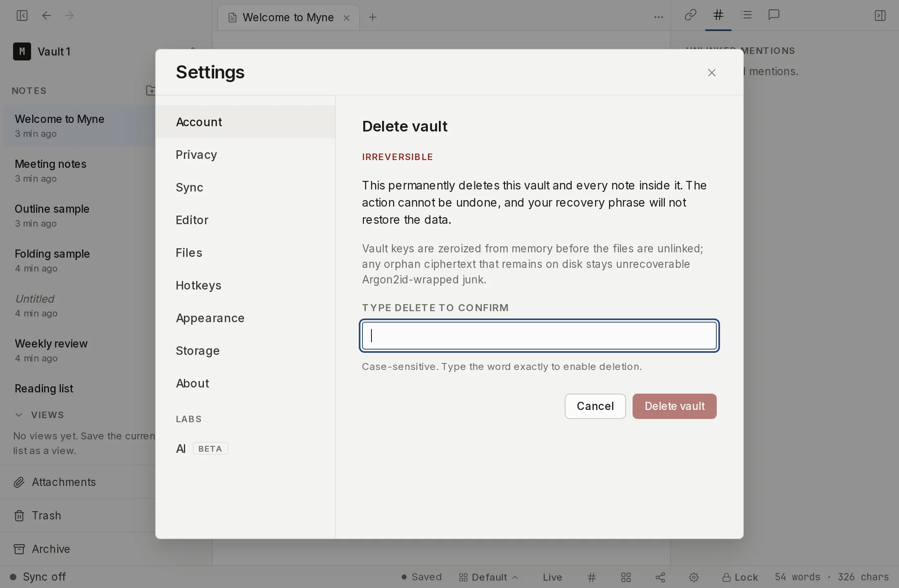Image resolution: width=899 pixels, height=588 pixels.
Task: Open the AI Beta labs tab
Action: pyautogui.click(x=246, y=448)
